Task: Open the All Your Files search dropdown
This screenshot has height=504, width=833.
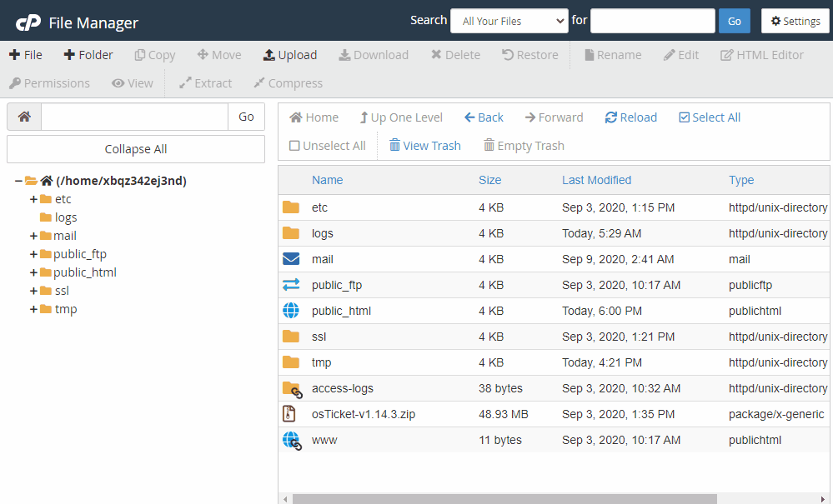Action: pyautogui.click(x=509, y=21)
